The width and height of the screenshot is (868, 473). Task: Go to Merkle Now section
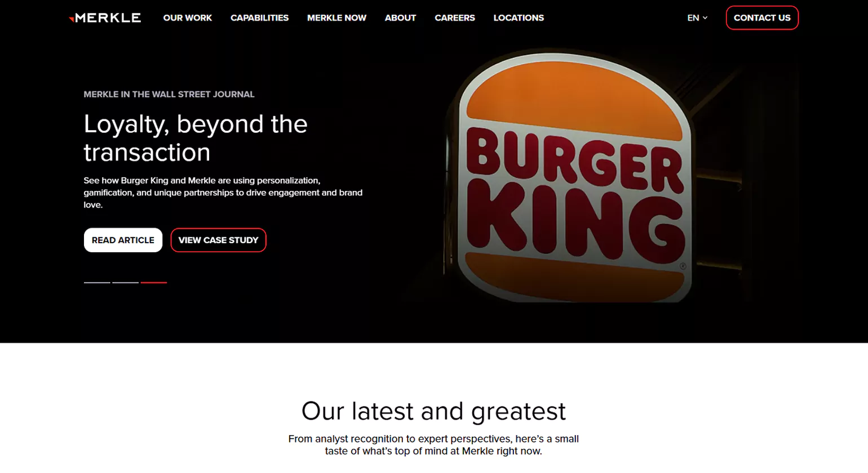[336, 18]
